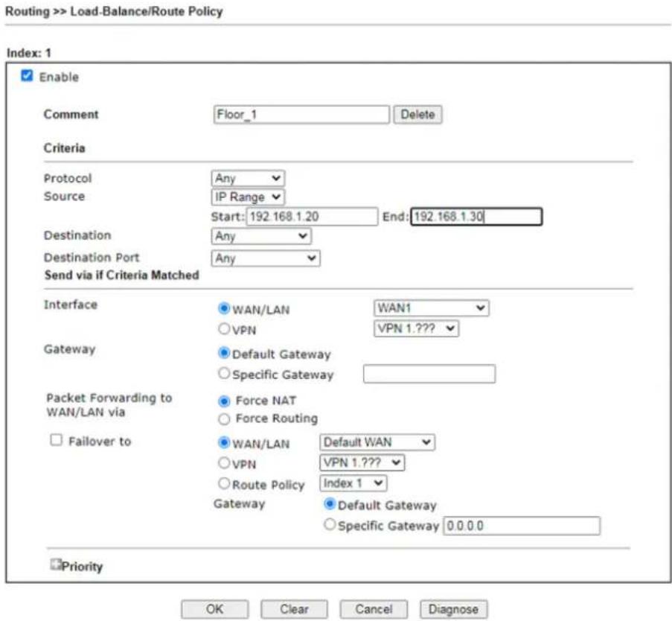This screenshot has width=672, height=621.
Task: Select the Force NAT option
Action: (224, 401)
